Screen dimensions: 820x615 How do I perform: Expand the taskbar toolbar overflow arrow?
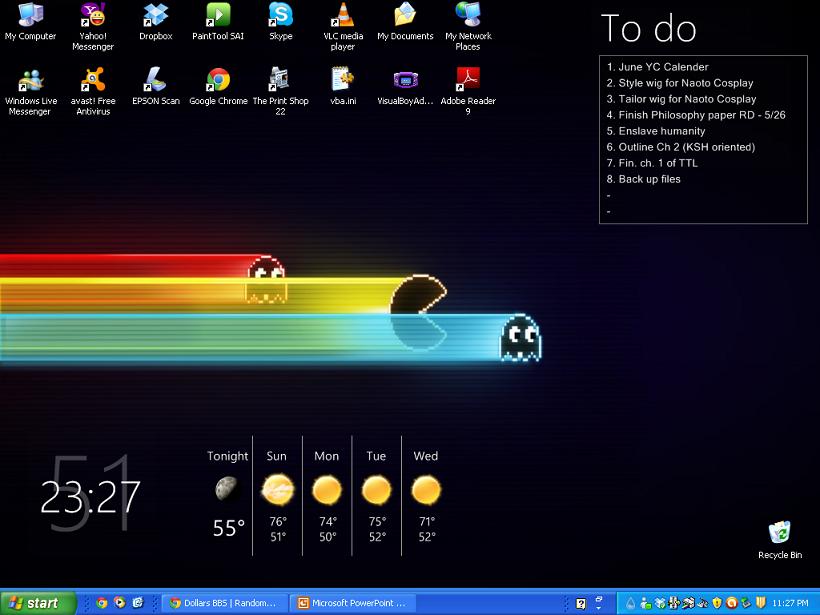tap(598, 608)
